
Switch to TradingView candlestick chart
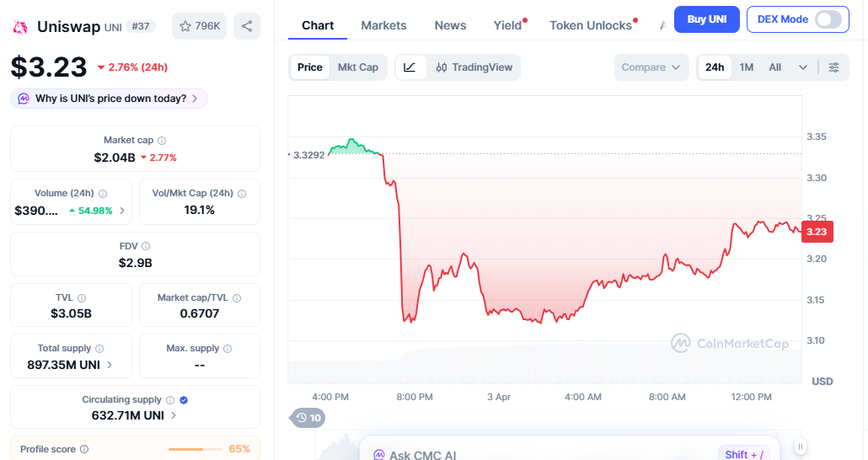(x=474, y=67)
